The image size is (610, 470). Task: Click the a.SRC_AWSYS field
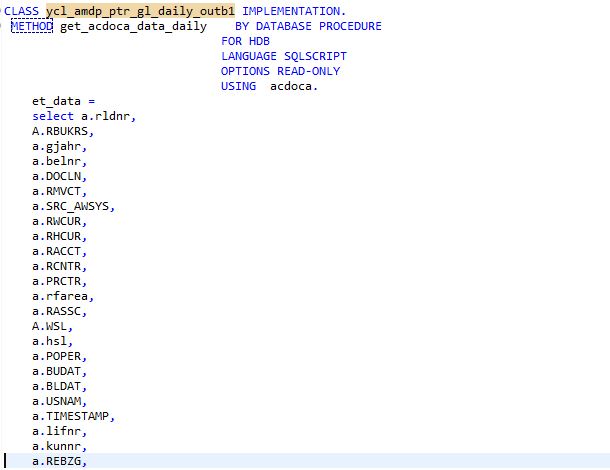pos(74,207)
